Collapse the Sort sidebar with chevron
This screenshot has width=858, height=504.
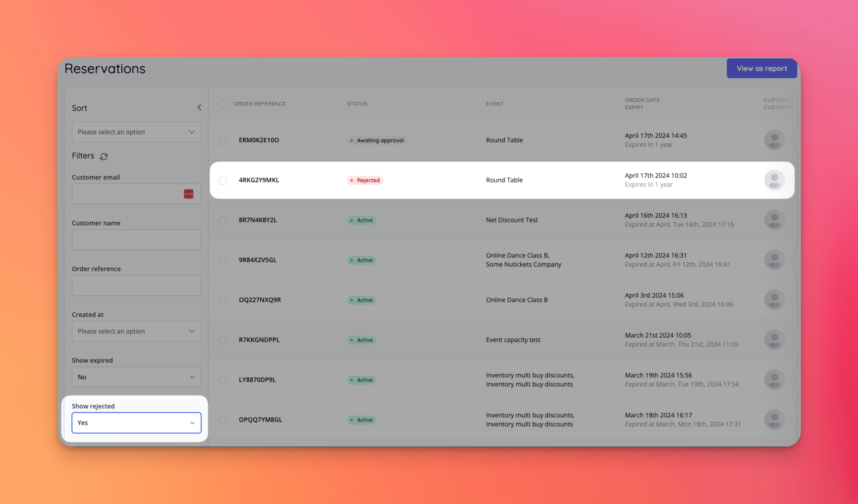(200, 108)
